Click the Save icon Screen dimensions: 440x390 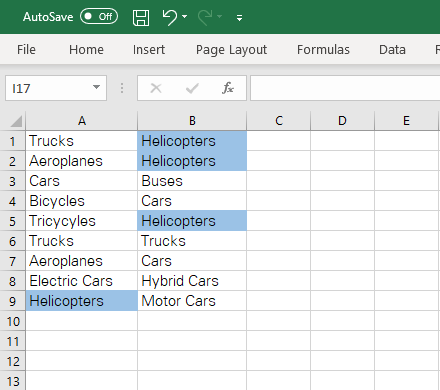point(141,17)
